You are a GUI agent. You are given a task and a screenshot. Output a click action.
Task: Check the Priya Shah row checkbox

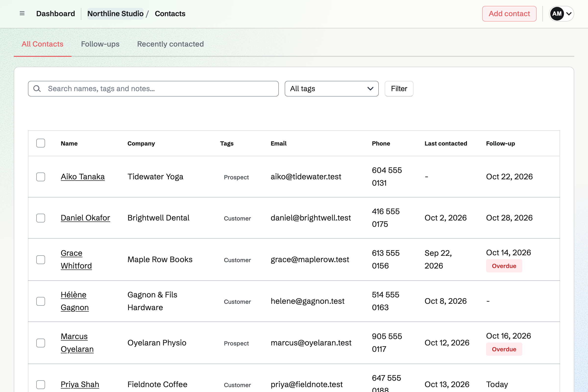(x=40, y=384)
